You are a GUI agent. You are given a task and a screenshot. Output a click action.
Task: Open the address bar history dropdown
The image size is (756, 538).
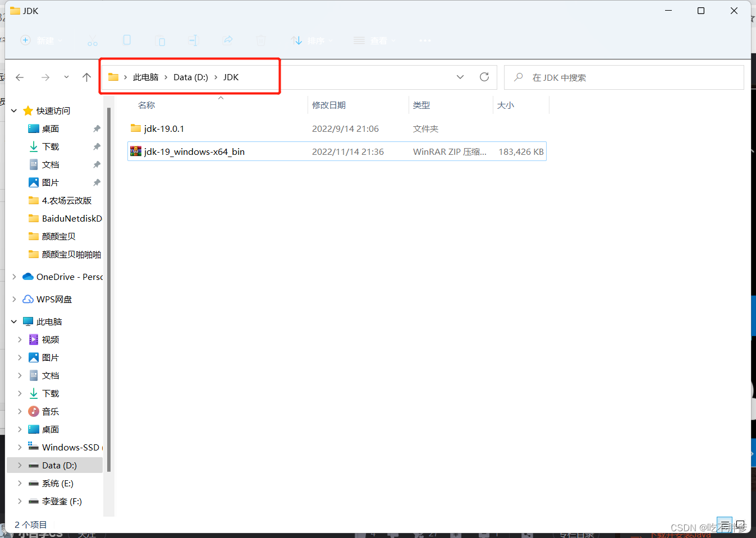point(460,77)
